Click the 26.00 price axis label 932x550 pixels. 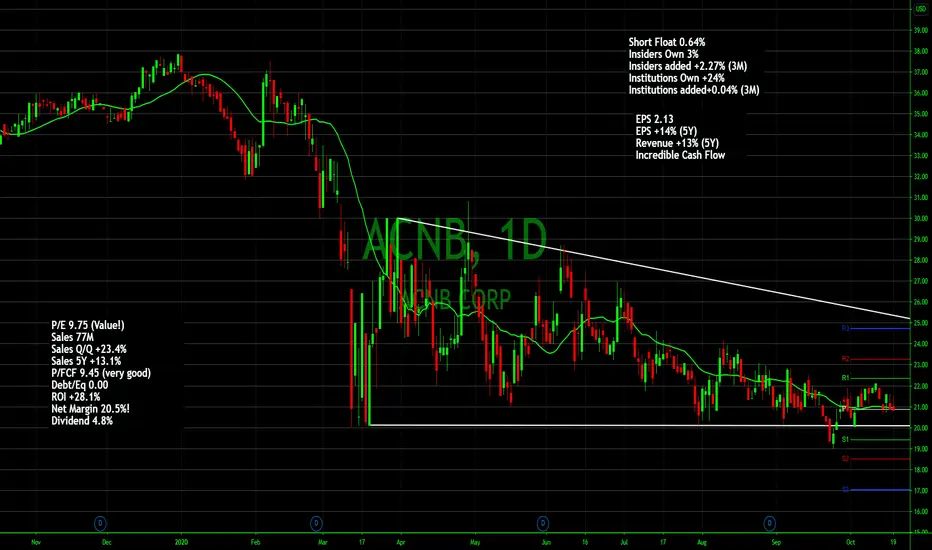point(921,302)
